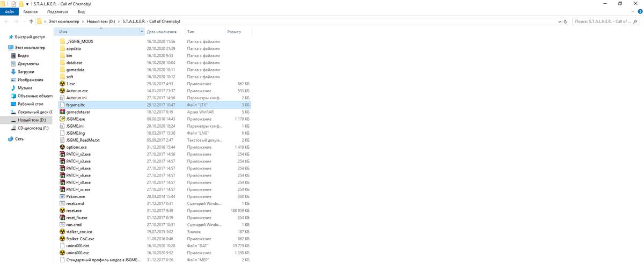Viewport: 644px width, 265px height.
Task: Select the JSGME.lng file name
Action: [x=76, y=133]
